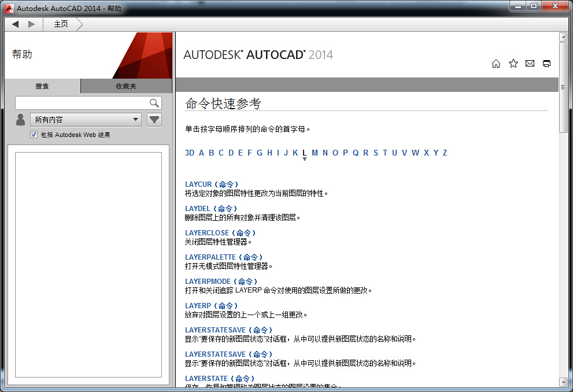Screen dimensions: 573x392
Task: Go forward with the right arrow
Action: pyautogui.click(x=31, y=24)
